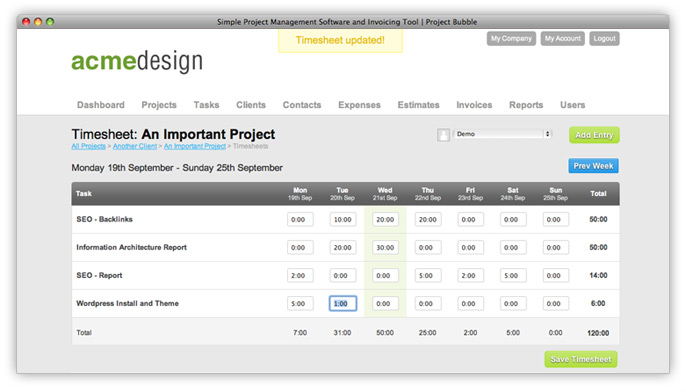Open the Users tab
Image resolution: width=686 pixels, height=392 pixels.
click(x=572, y=105)
